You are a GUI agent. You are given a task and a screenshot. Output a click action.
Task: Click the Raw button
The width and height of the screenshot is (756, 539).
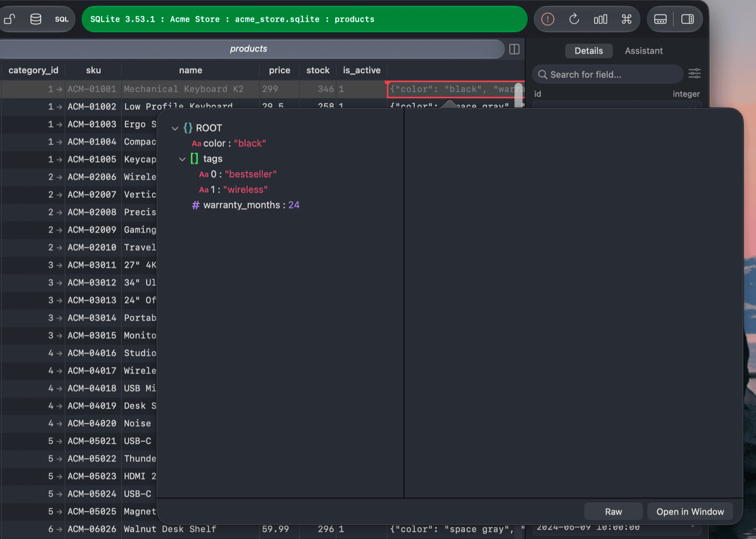613,512
